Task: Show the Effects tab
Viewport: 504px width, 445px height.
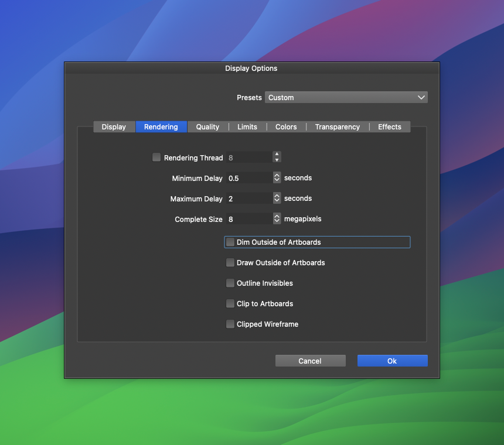Action: [x=390, y=127]
